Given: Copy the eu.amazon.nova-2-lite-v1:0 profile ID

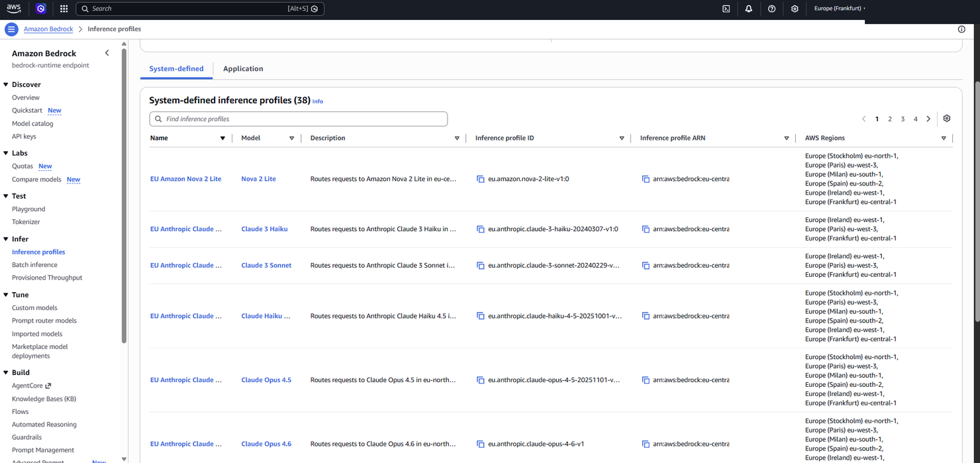Looking at the screenshot, I should point(481,179).
